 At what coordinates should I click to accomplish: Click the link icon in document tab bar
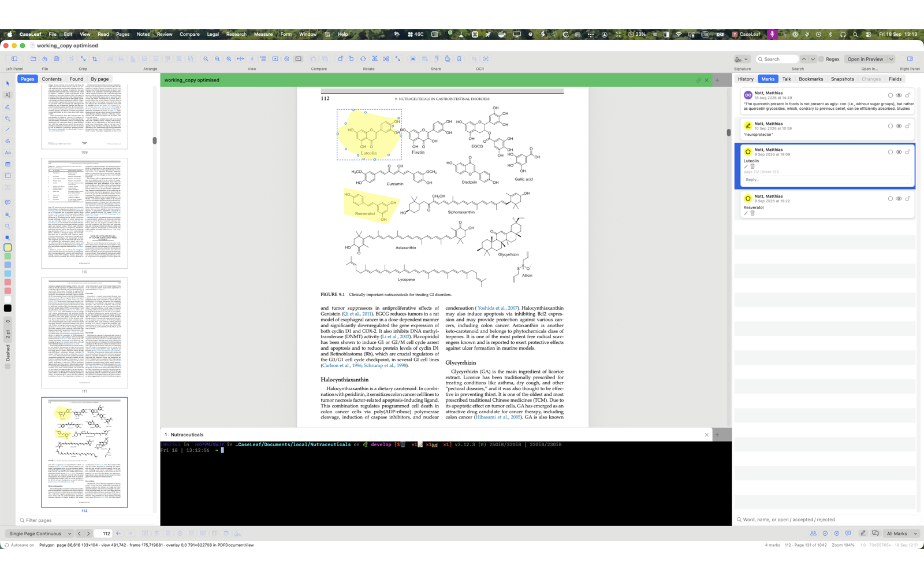tap(698, 80)
